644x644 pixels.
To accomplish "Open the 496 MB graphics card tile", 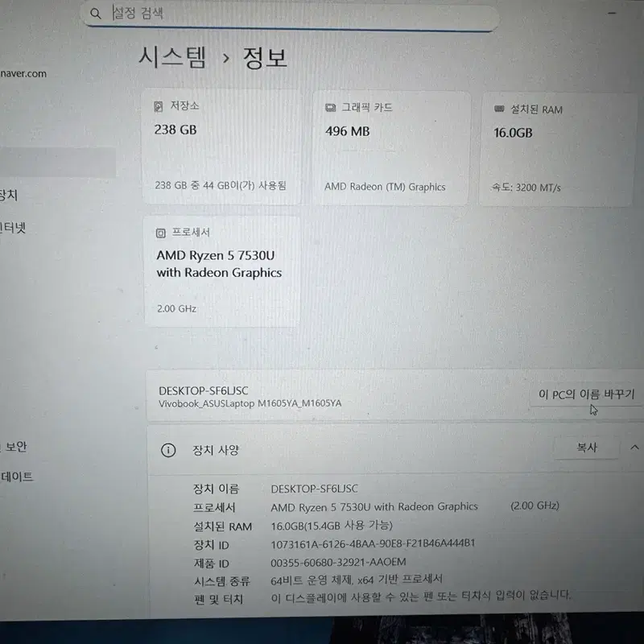I will pos(391,148).
